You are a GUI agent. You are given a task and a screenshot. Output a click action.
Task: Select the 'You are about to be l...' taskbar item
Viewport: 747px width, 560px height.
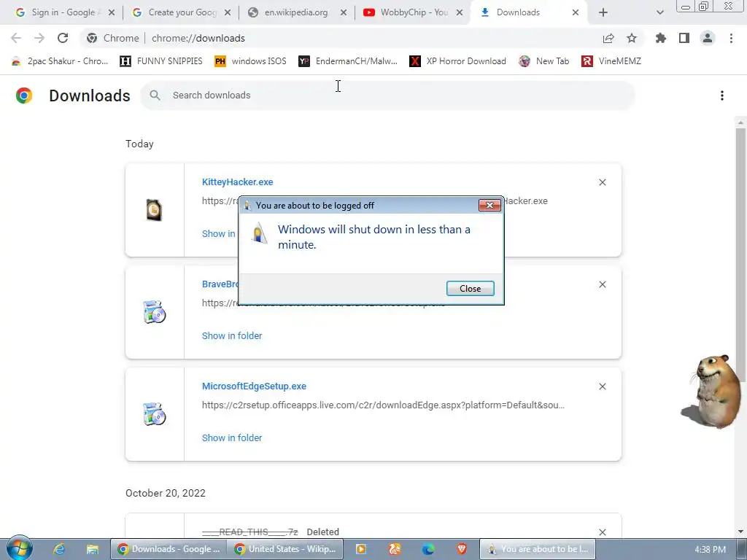pos(536,549)
